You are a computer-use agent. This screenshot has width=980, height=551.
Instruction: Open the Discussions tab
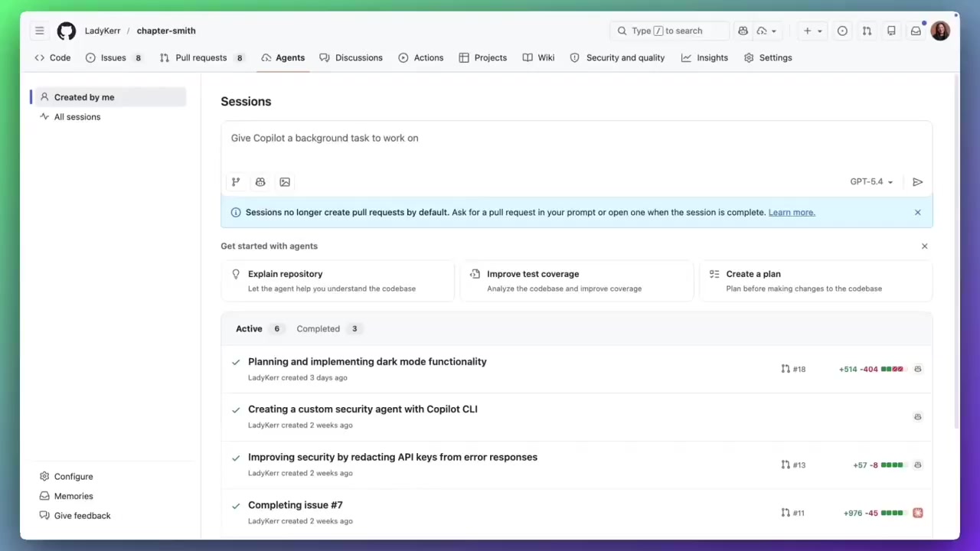point(351,57)
